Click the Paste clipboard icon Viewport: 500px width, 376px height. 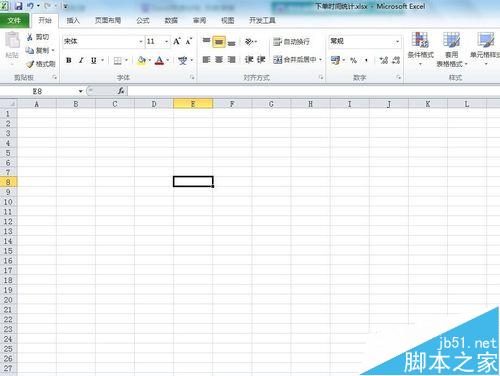[12, 41]
